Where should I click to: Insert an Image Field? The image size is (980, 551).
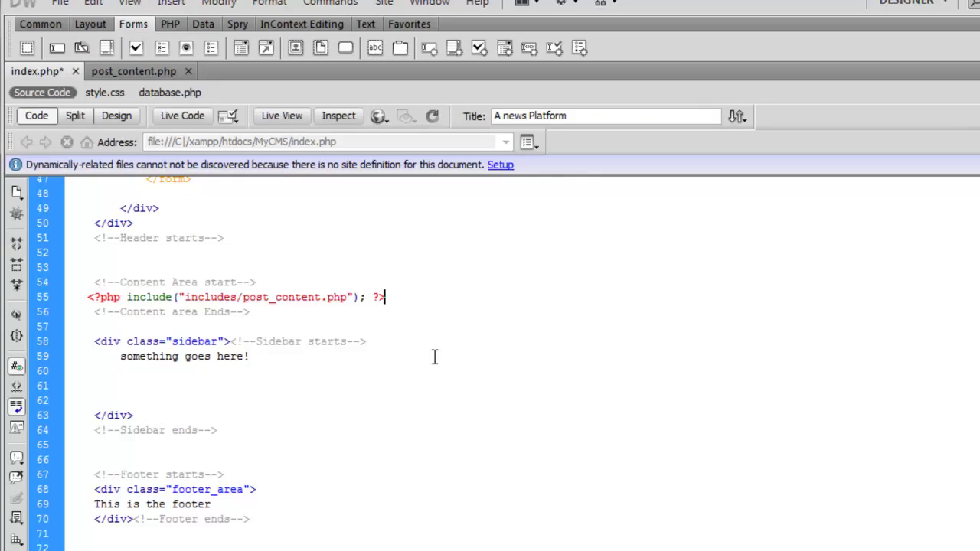click(x=296, y=48)
